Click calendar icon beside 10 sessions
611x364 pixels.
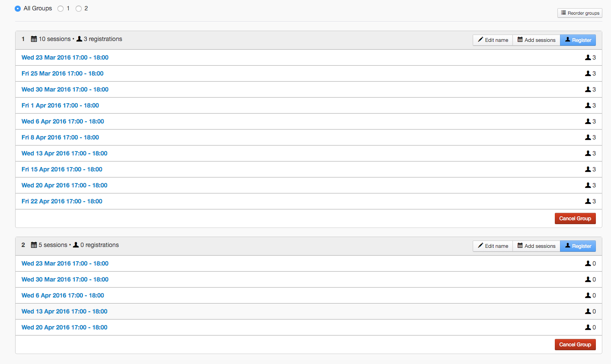[x=34, y=39]
